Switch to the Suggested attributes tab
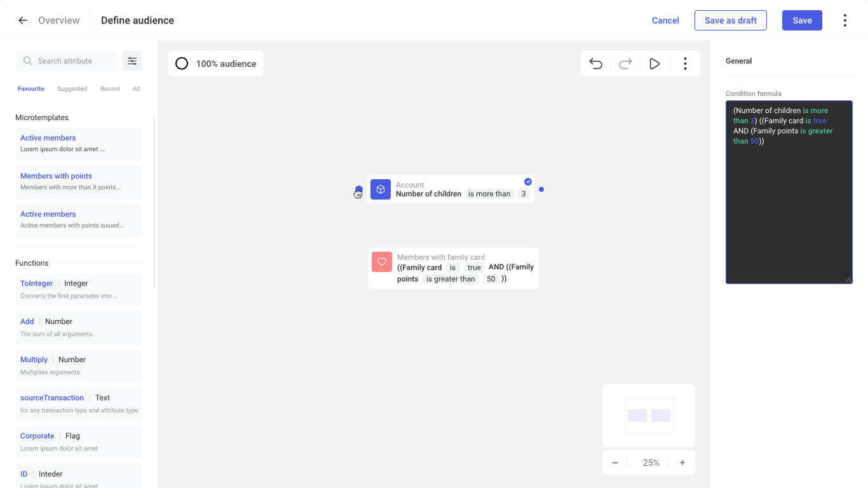This screenshot has width=868, height=488. pos(71,88)
